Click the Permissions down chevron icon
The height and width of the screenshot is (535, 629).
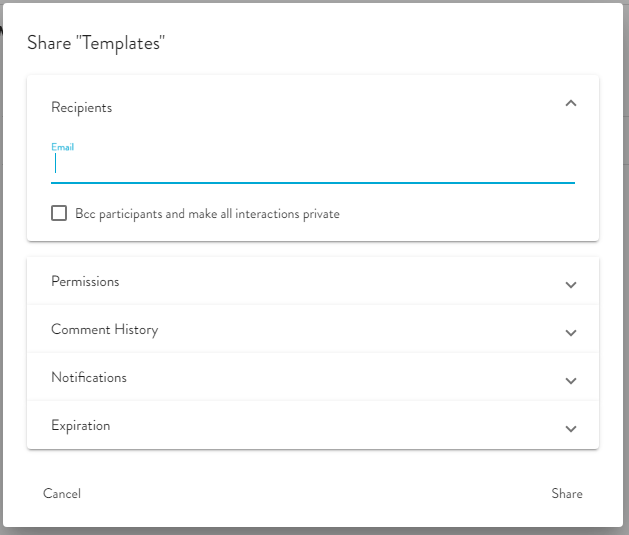tap(571, 285)
